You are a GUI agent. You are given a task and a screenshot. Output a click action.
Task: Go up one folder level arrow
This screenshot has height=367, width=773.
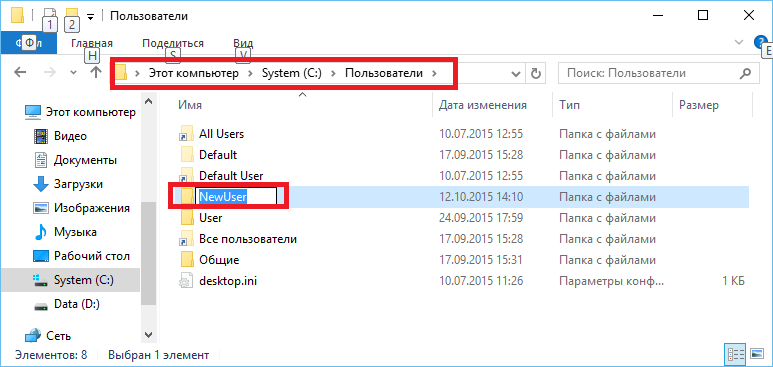coord(96,73)
